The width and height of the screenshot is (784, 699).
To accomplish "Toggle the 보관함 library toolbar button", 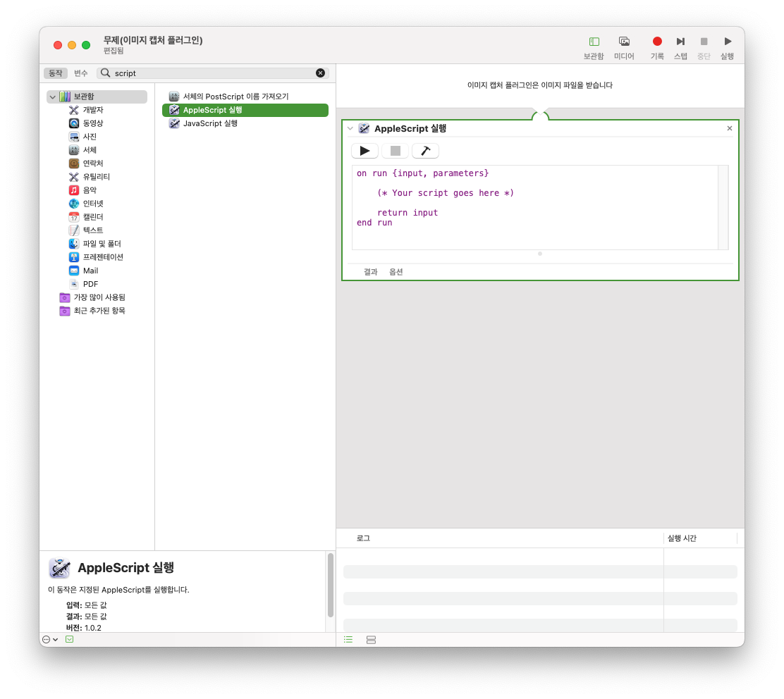I will 594,48.
